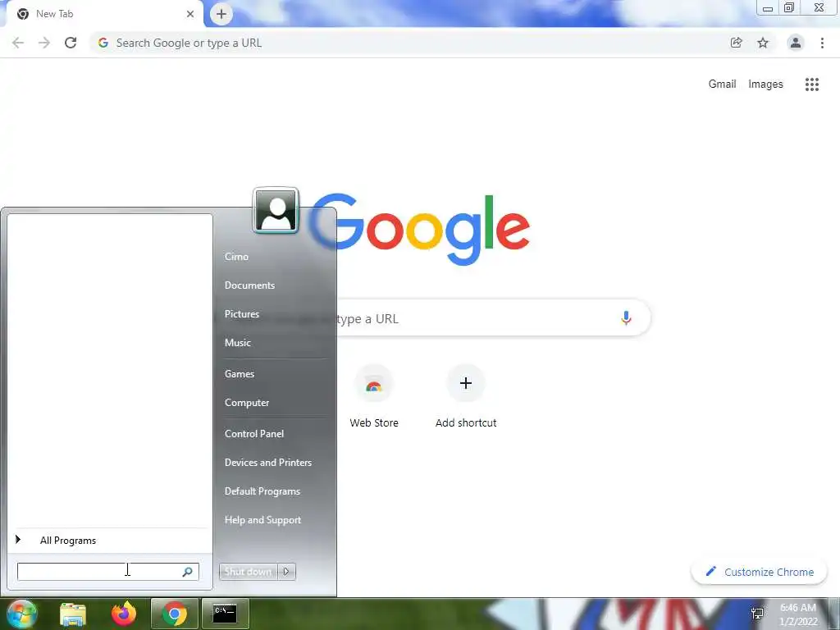Close the New Tab tab
This screenshot has height=630, width=840.
pyautogui.click(x=190, y=14)
